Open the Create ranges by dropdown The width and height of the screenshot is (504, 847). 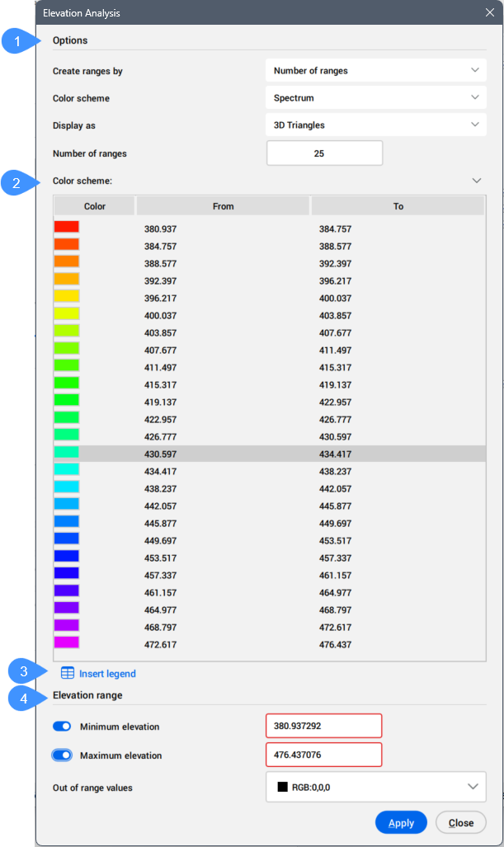376,71
